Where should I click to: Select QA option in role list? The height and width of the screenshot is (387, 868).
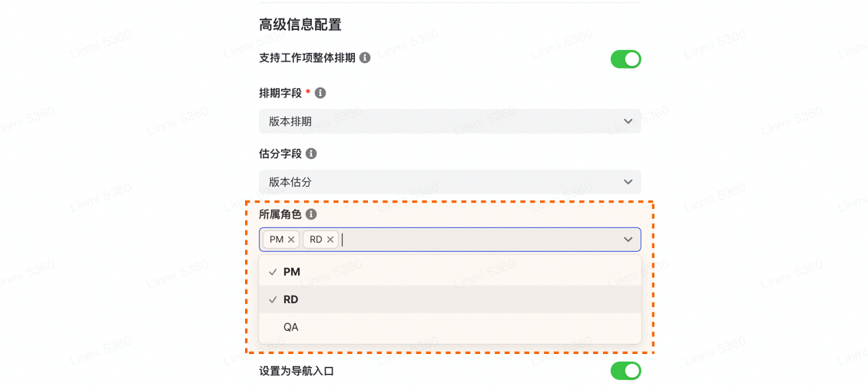449,327
